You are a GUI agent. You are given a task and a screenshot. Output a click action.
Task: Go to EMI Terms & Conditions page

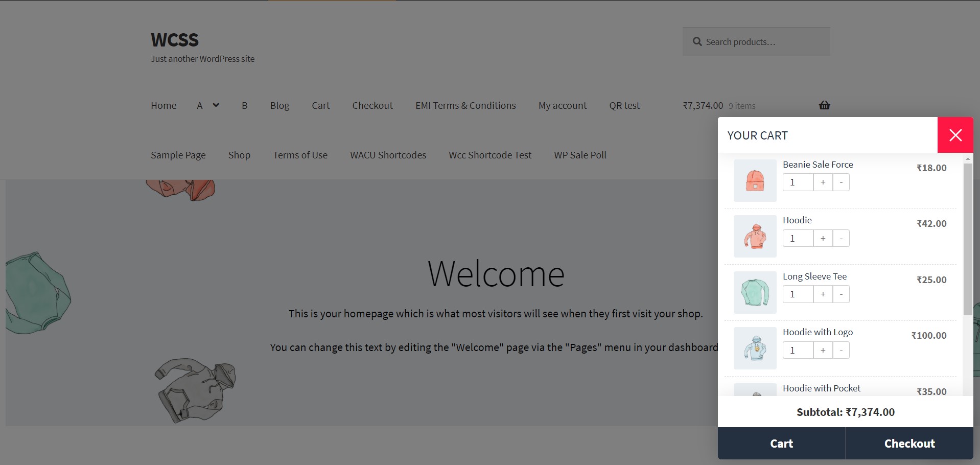[x=465, y=105]
